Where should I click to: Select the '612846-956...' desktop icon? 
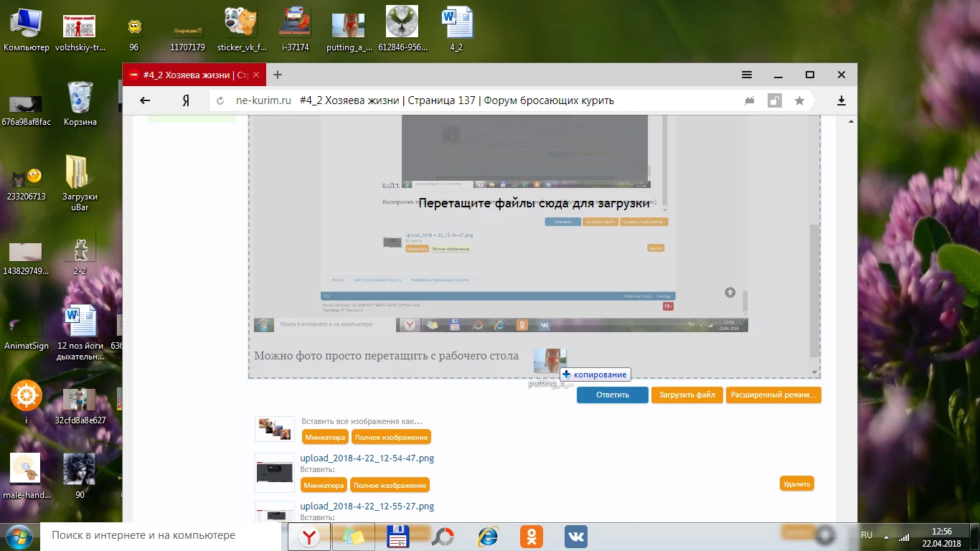pos(402,29)
